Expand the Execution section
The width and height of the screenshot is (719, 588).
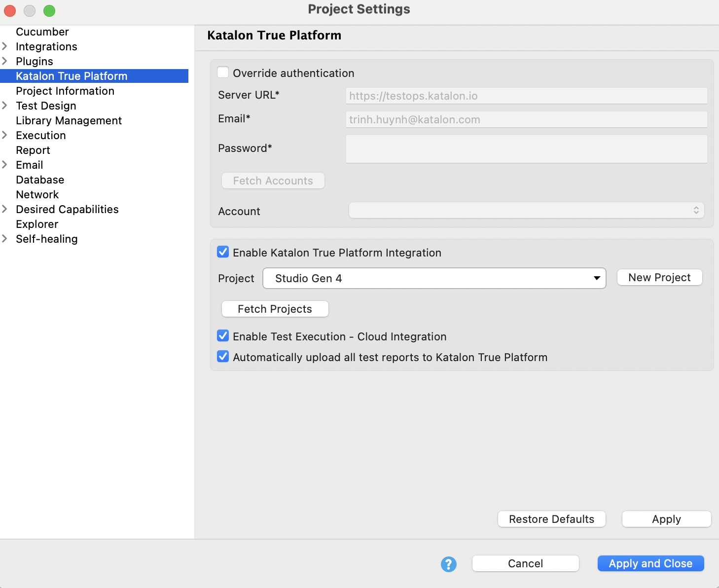(5, 135)
